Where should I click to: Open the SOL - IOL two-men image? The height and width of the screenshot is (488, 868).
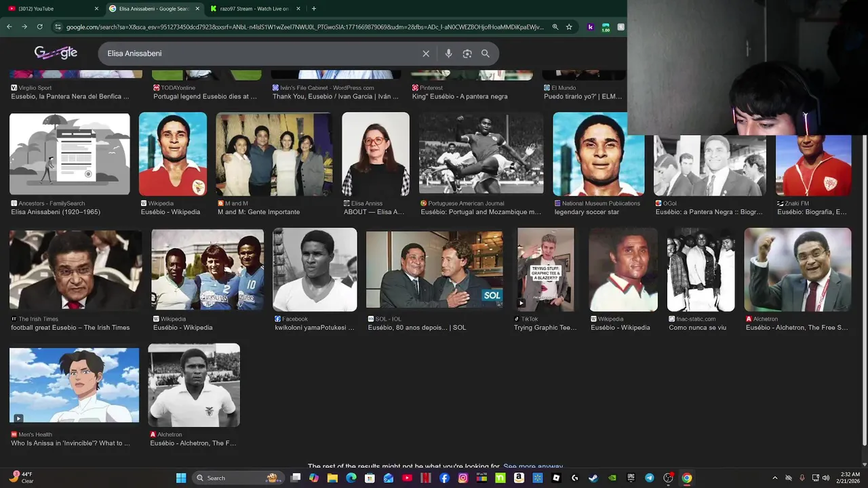point(435,270)
